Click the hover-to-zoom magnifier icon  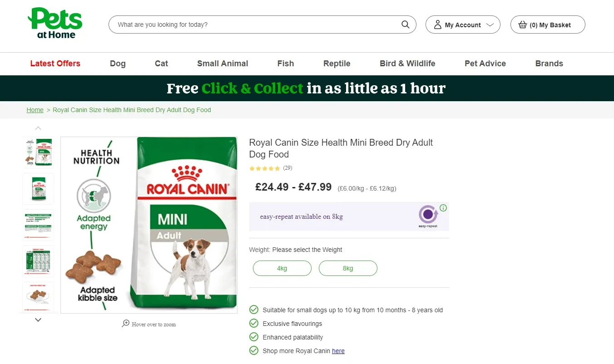click(x=126, y=323)
